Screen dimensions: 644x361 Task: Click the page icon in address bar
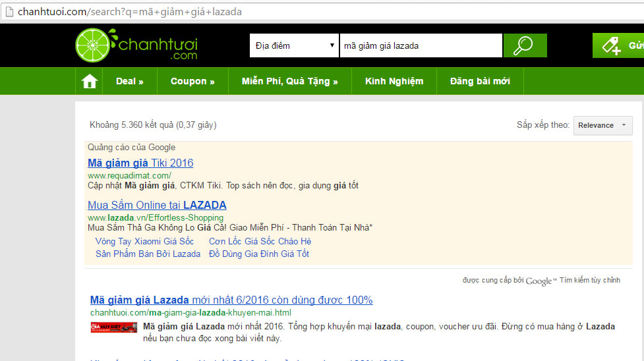(9, 11)
